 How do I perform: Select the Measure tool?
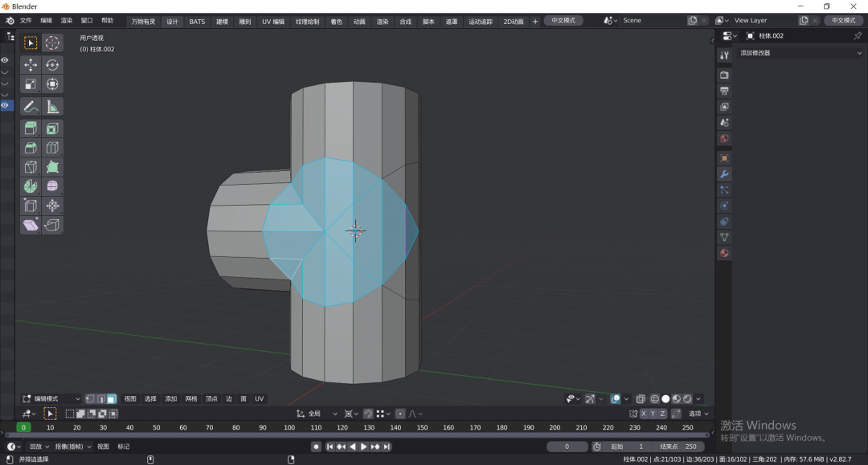pos(52,106)
